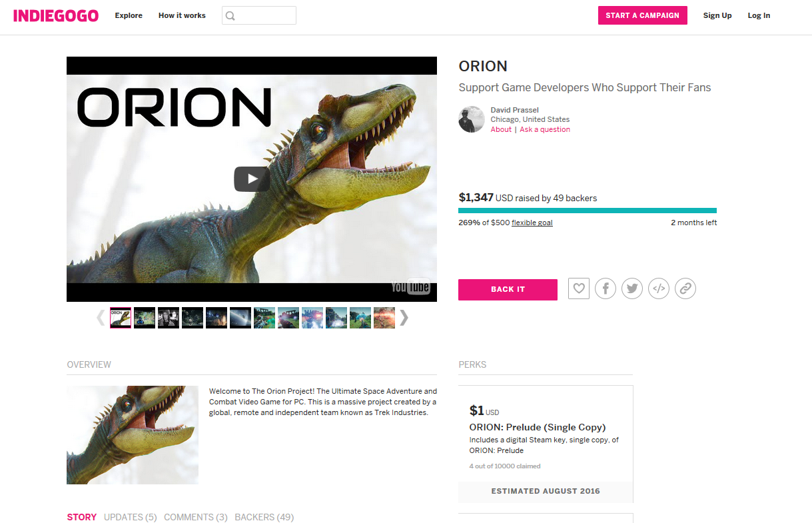
Task: Open the flexible goal link
Action: (x=532, y=223)
